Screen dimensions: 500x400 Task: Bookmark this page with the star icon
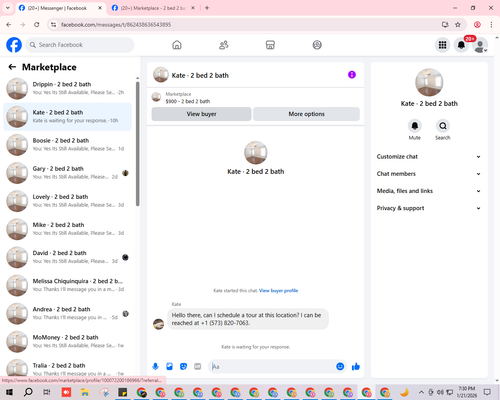point(458,25)
